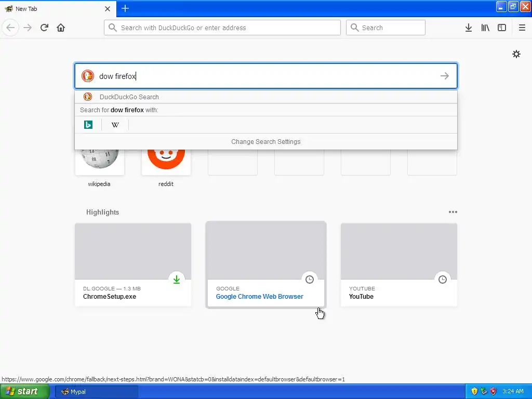Click the yellow security shield tray icon
This screenshot has height=399, width=532.
pos(474,392)
